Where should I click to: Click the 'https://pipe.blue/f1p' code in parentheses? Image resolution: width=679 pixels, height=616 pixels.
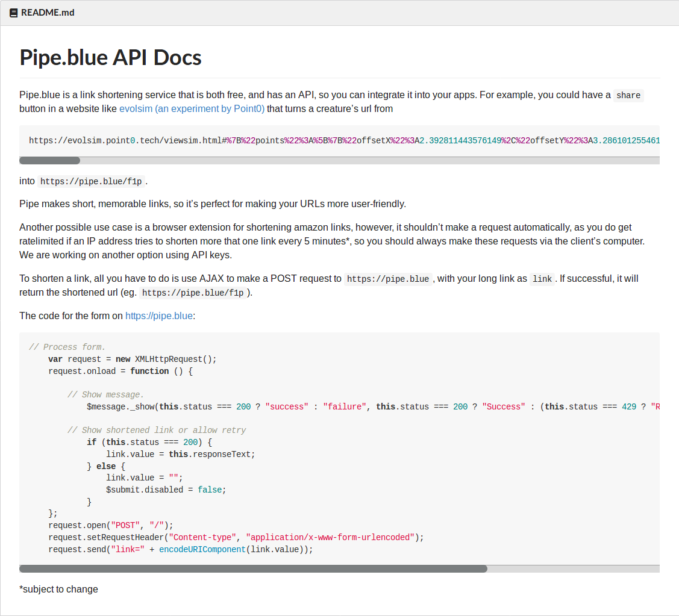click(193, 293)
